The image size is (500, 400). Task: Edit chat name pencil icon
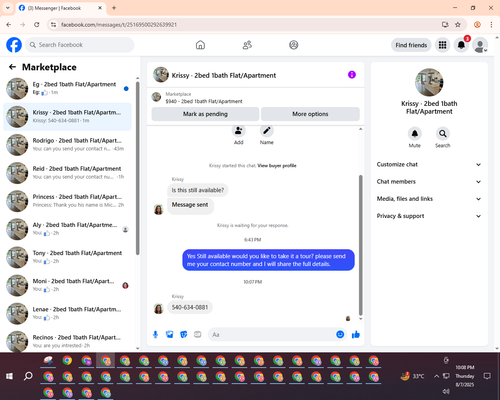(267, 131)
